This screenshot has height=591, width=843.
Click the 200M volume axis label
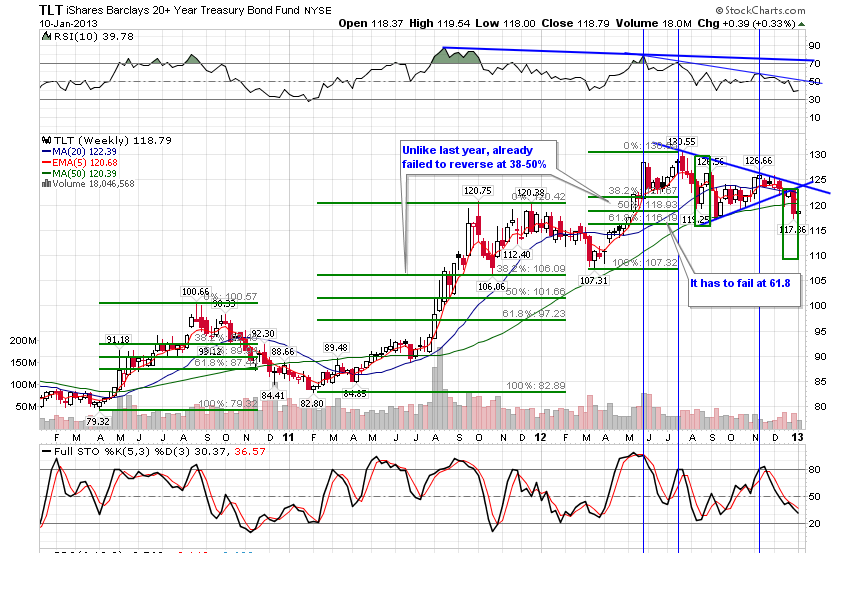pyautogui.click(x=23, y=341)
